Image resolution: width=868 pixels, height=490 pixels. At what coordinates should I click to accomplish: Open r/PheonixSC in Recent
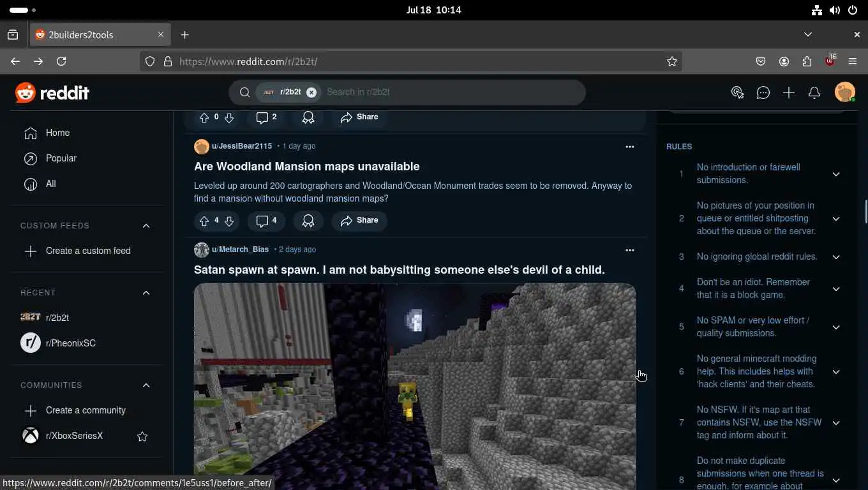click(87, 343)
